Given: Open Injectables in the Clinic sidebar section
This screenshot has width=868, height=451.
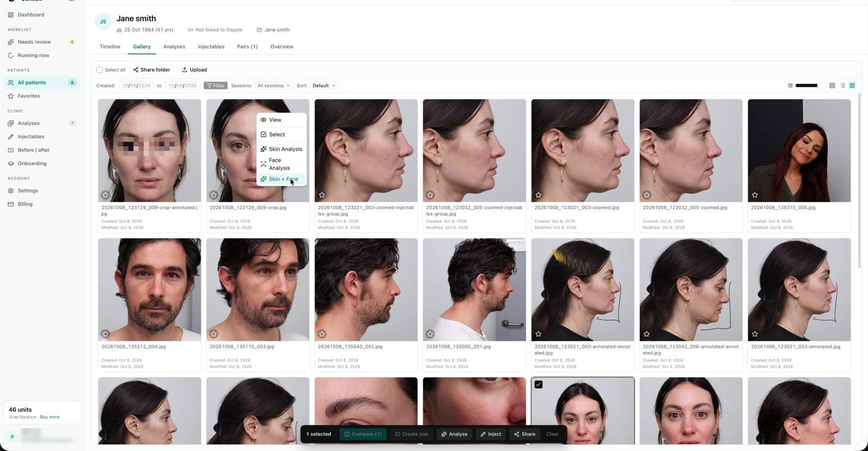Looking at the screenshot, I should click(31, 137).
